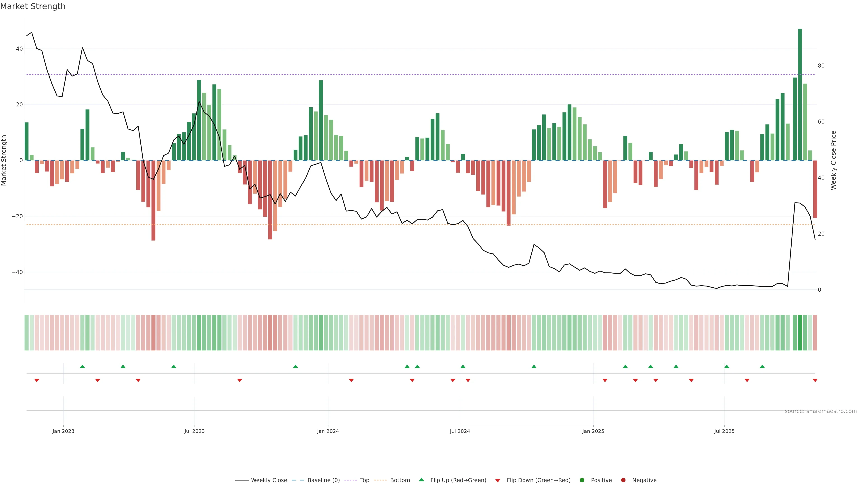Screen dimensions: 868x488
Task: Click the Jul 2025 x-axis label
Action: (724, 431)
